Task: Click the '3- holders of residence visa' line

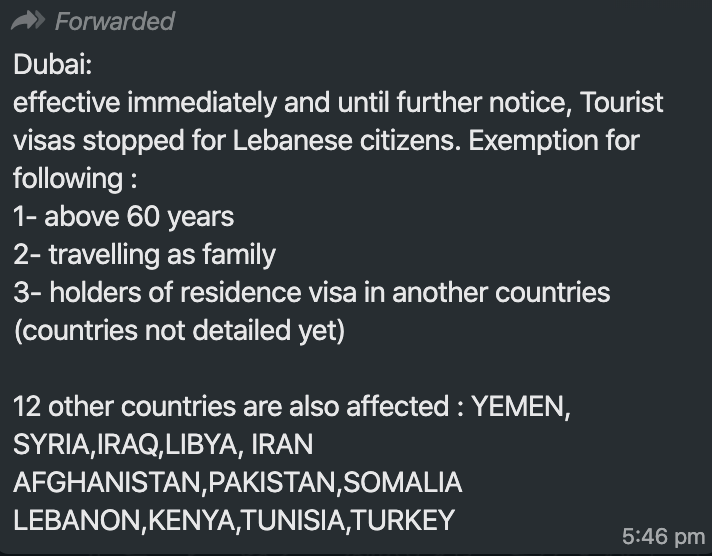Action: [312, 292]
